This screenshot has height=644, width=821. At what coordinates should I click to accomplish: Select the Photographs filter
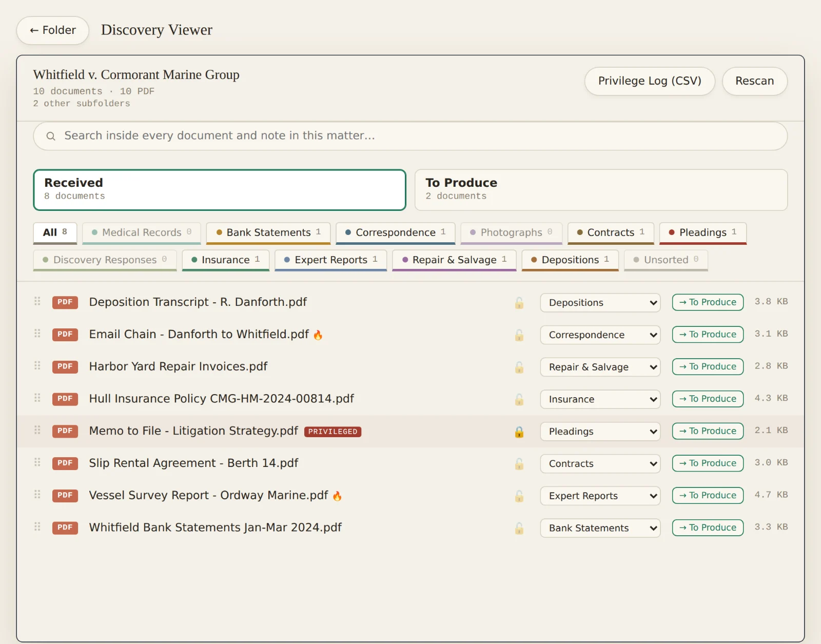(x=511, y=233)
